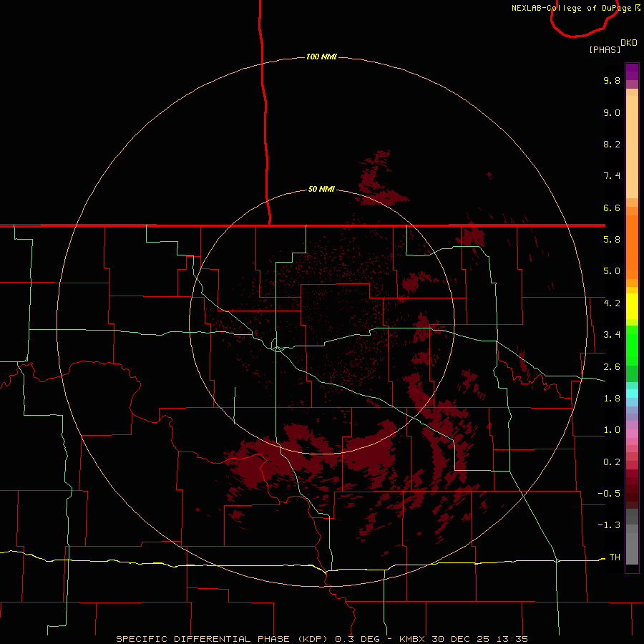Pick the cyan color bar segment
The width and height of the screenshot is (644, 644).
632,394
